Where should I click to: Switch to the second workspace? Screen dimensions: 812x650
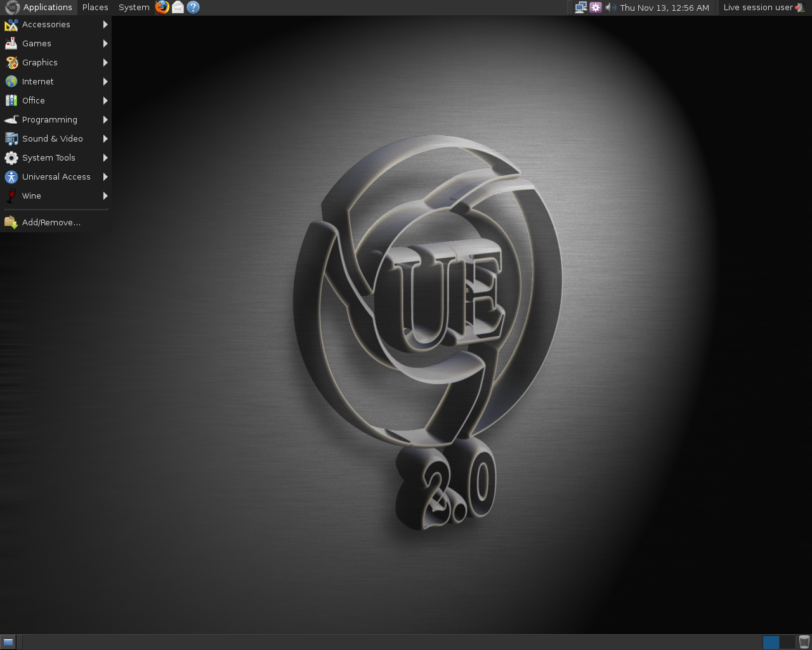pyautogui.click(x=787, y=642)
